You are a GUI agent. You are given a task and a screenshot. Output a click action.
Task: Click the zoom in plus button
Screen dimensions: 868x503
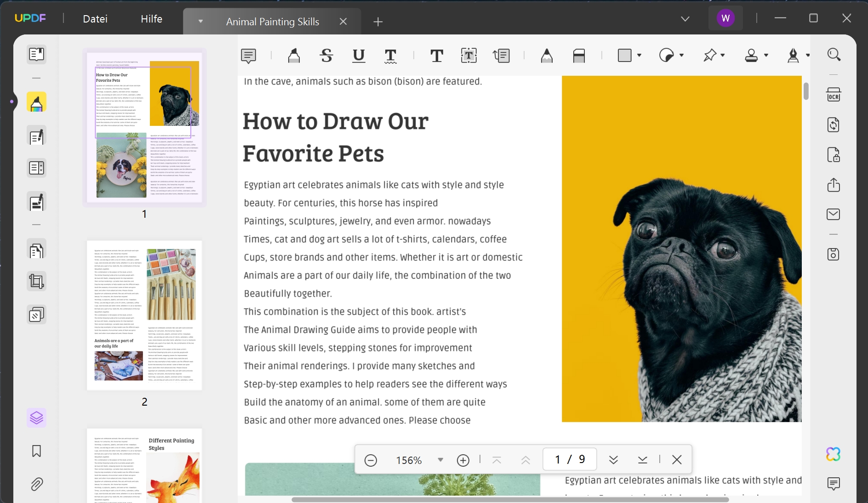coord(463,460)
